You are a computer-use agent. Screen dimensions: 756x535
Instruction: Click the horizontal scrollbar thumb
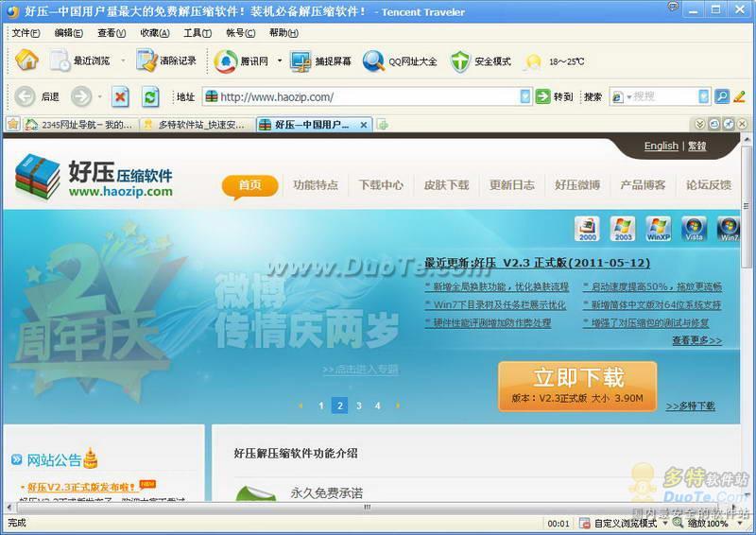pyautogui.click(x=367, y=507)
